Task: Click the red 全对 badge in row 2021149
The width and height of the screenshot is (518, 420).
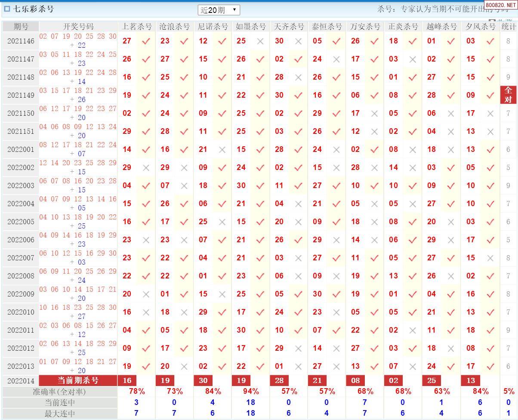Action: coord(509,95)
